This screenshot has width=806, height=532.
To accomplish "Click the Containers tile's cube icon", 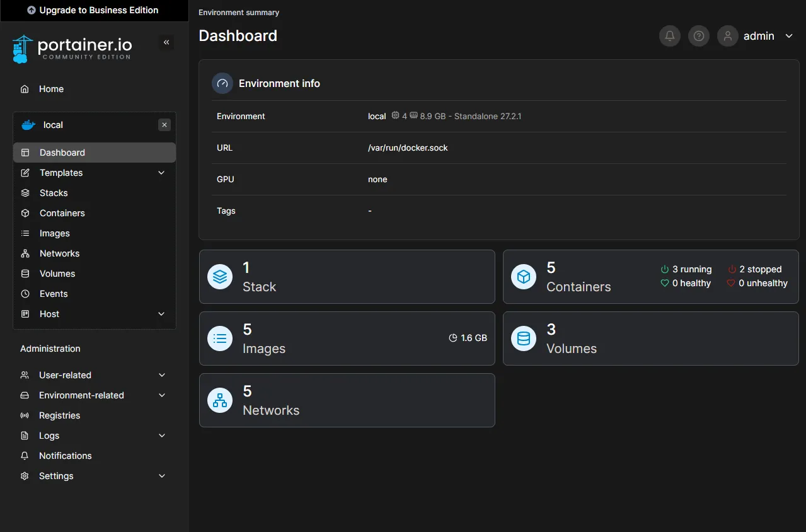I will coord(523,277).
